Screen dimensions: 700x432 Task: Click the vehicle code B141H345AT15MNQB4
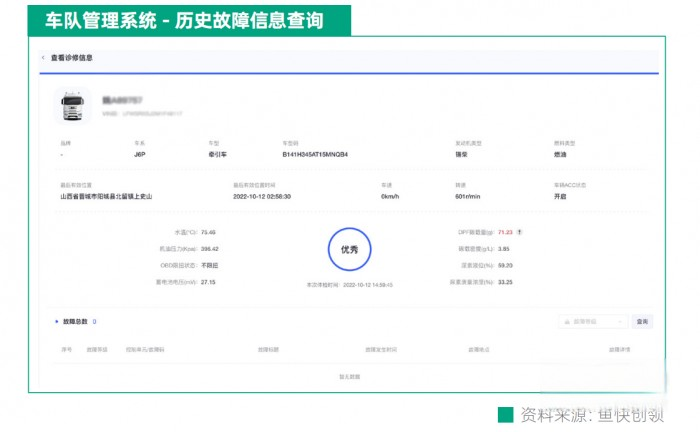coord(315,155)
